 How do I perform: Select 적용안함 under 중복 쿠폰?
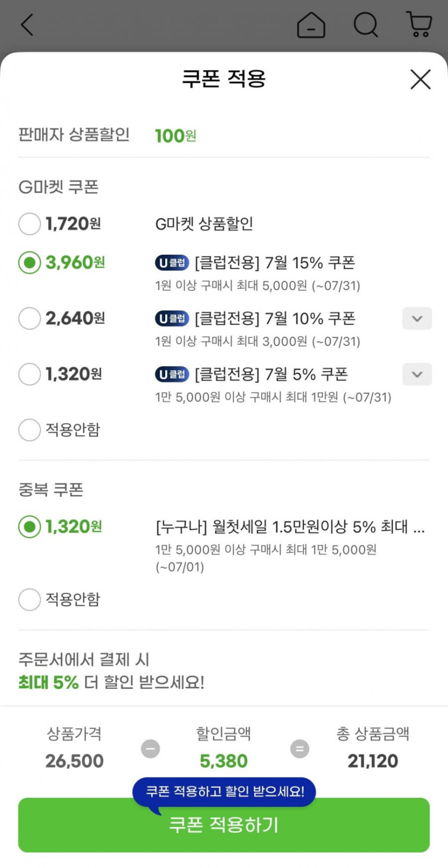(30, 599)
